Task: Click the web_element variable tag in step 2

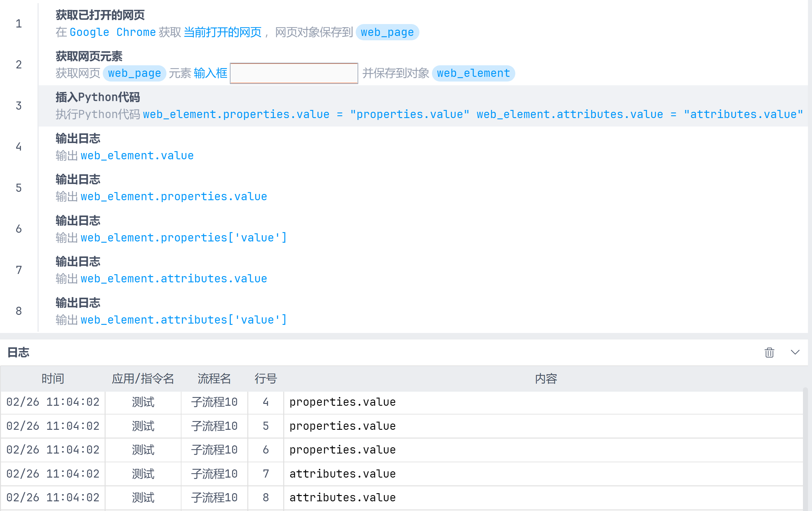Action: coord(473,73)
